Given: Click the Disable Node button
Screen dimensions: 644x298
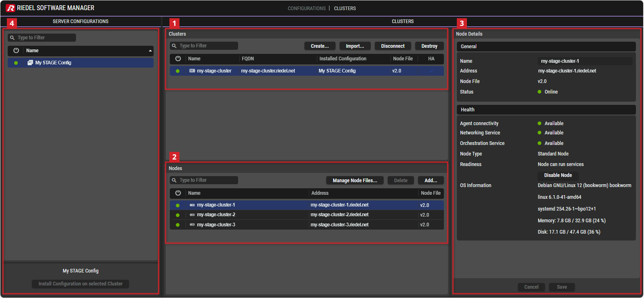Looking at the screenshot, I should coord(558,175).
